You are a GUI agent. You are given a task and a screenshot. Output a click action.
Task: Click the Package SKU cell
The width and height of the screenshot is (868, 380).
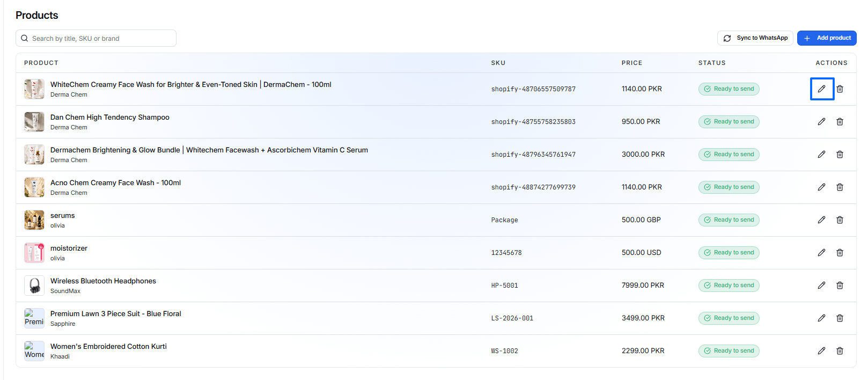[505, 220]
